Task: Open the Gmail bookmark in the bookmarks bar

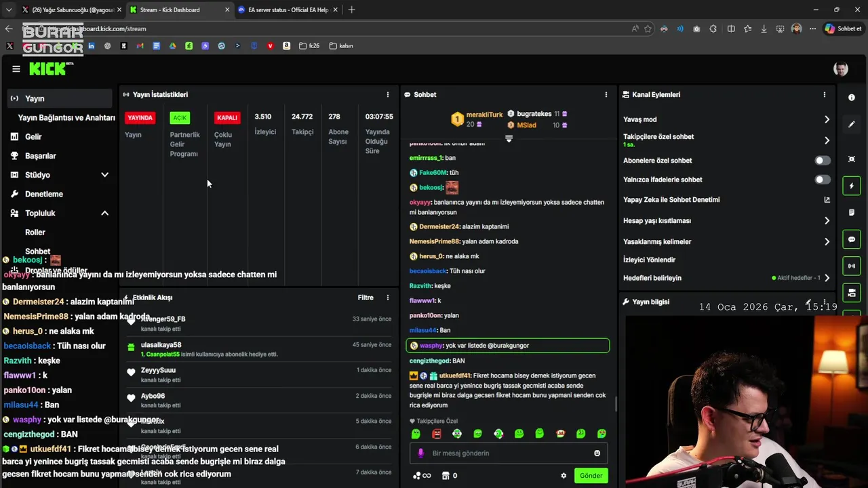Action: [140, 46]
